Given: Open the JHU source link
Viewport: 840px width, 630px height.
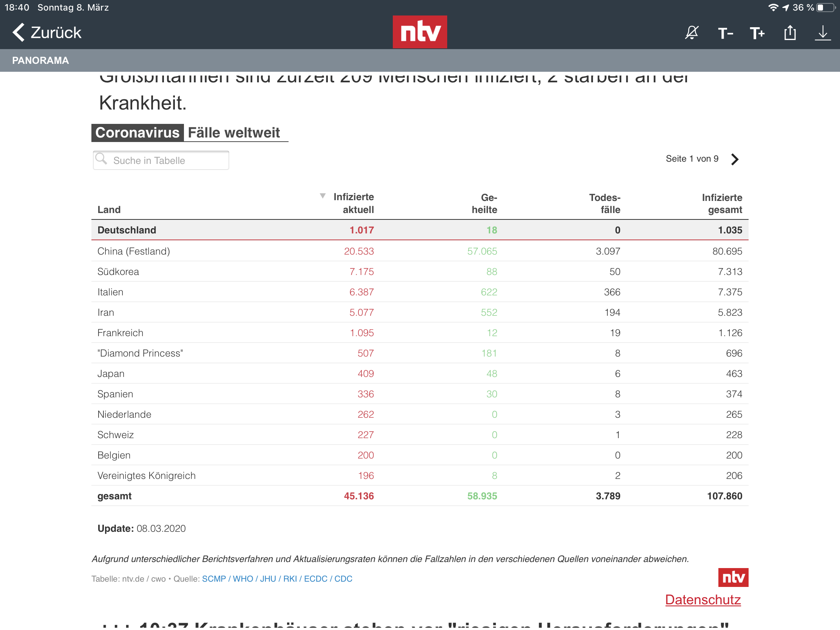Looking at the screenshot, I should pos(268,579).
